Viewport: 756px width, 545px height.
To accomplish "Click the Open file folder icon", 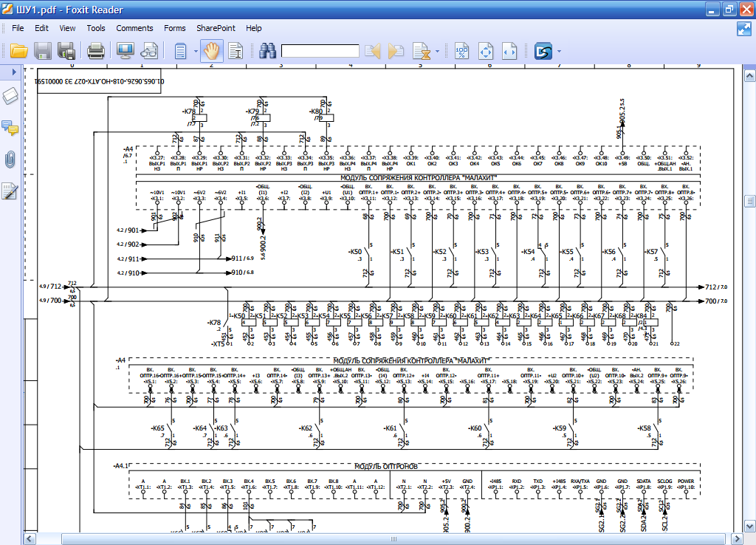I will [18, 51].
